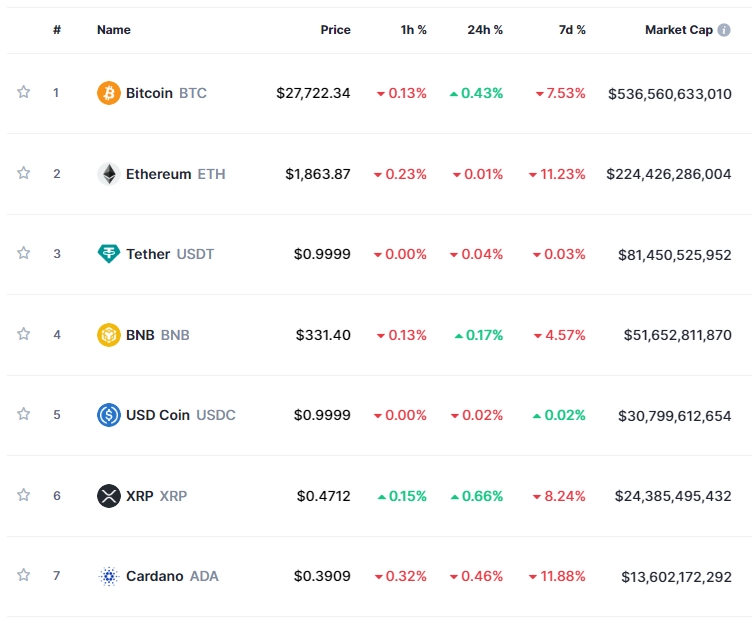Click the XRP logo icon
752x617 pixels.
coord(108,496)
